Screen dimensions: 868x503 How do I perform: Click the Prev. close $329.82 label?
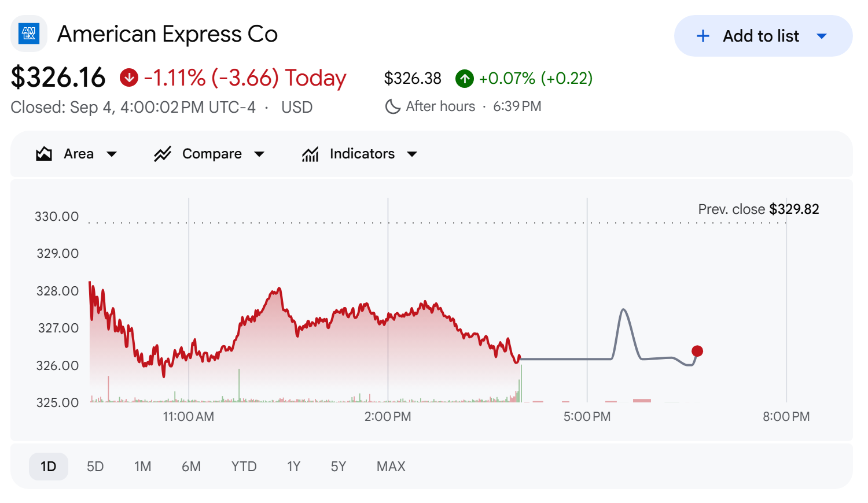tap(759, 209)
